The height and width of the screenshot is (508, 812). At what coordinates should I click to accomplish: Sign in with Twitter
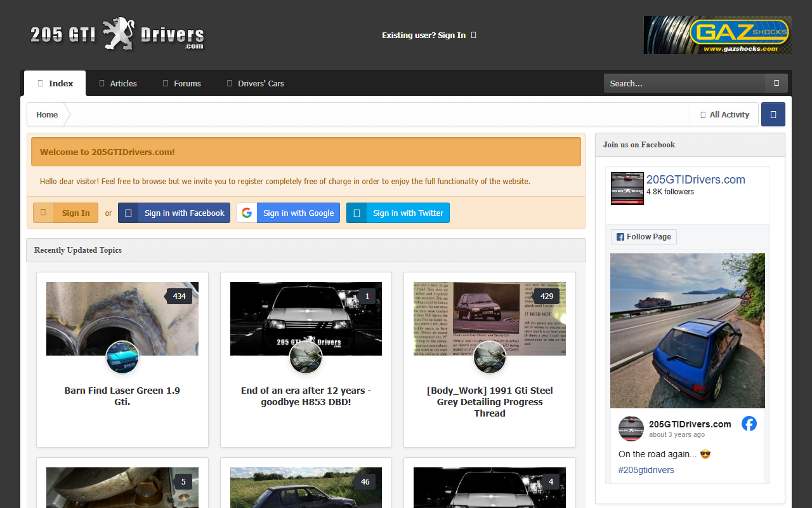(x=398, y=213)
